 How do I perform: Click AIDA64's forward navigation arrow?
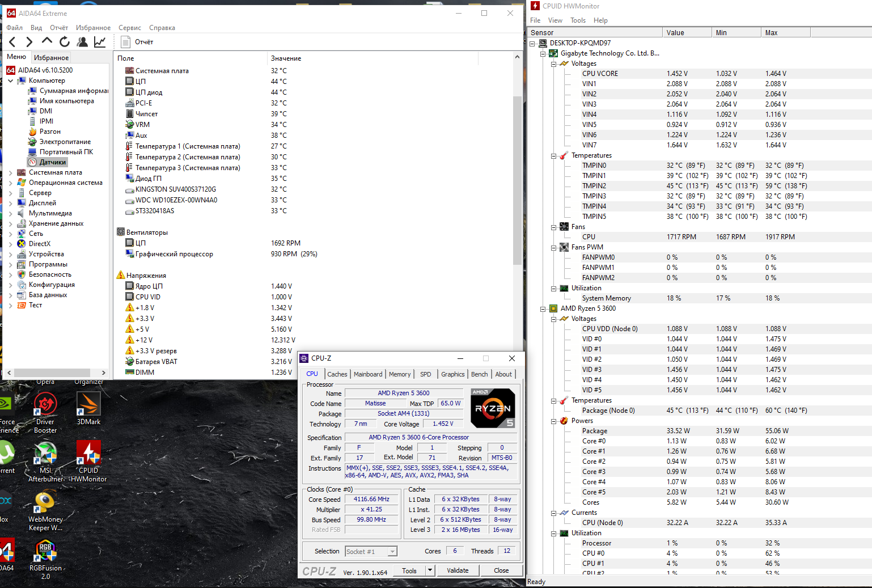point(29,41)
